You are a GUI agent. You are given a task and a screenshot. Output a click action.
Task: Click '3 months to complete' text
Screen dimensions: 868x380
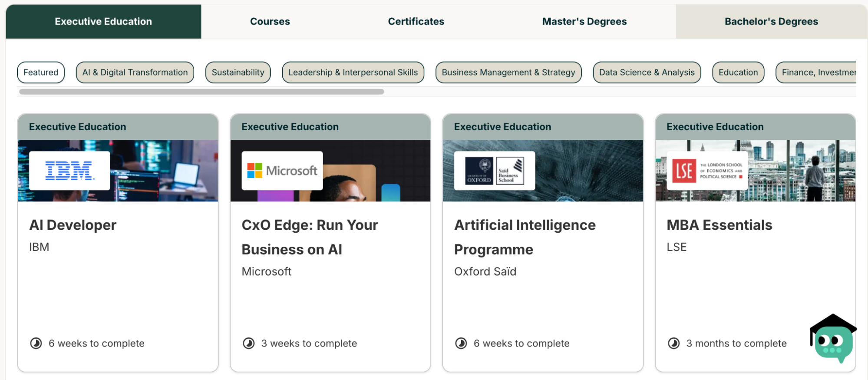tap(736, 344)
